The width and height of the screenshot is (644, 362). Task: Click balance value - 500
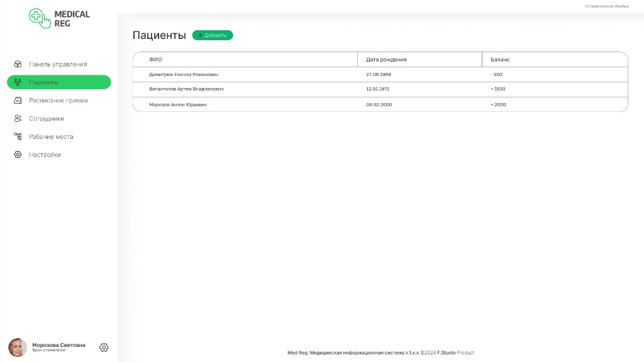[x=496, y=75]
